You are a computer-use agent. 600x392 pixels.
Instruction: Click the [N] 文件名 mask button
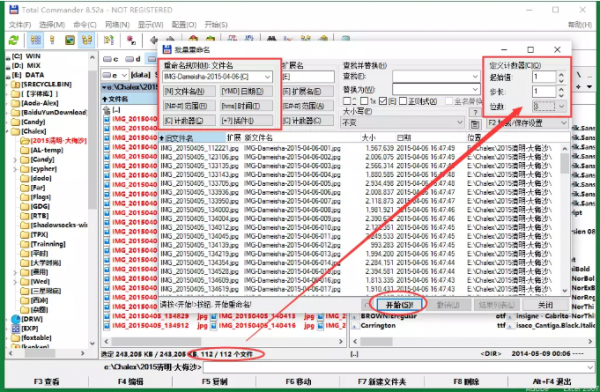pos(189,91)
